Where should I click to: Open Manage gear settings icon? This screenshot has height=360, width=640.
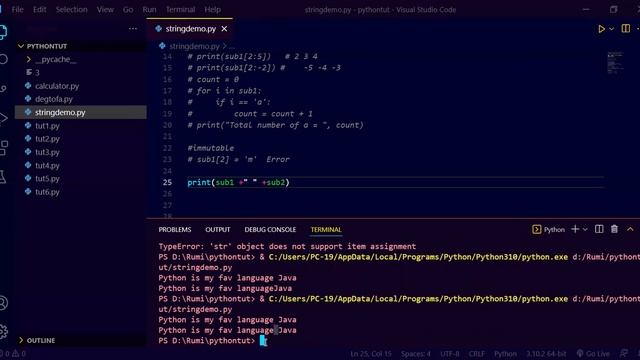(3, 331)
